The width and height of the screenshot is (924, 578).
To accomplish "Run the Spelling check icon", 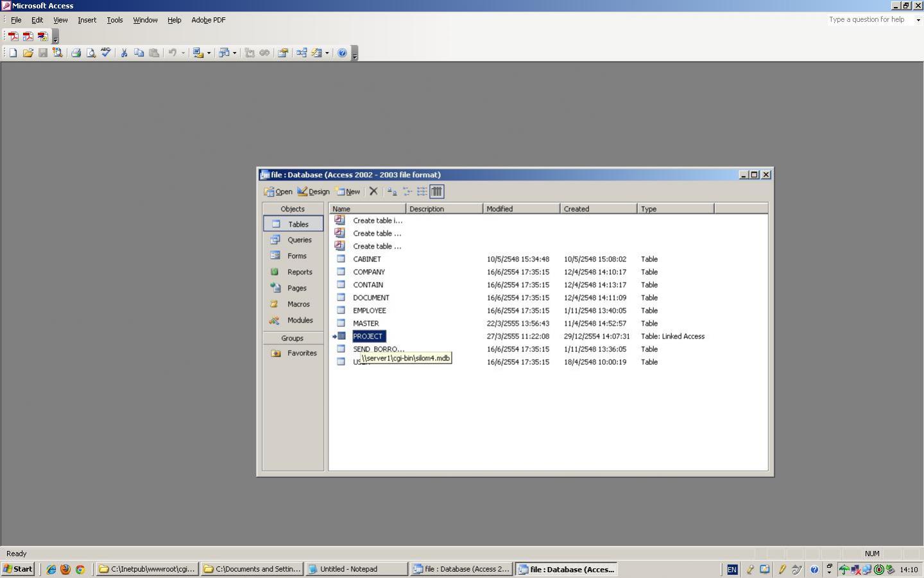I will [x=105, y=53].
